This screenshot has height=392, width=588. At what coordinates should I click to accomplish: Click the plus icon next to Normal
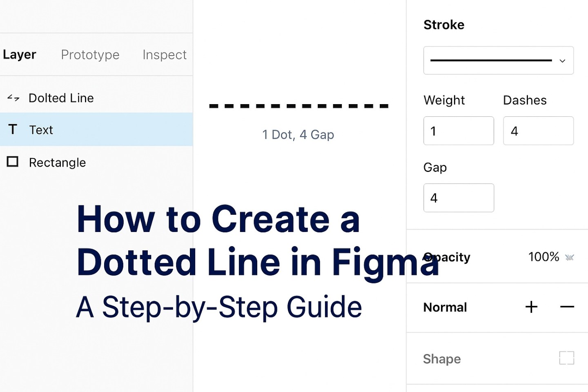point(531,307)
